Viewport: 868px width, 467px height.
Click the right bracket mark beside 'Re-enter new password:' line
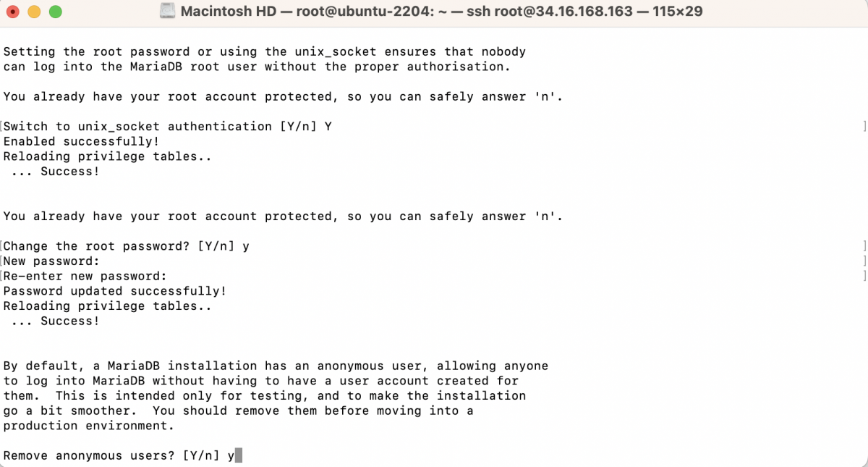click(864, 276)
